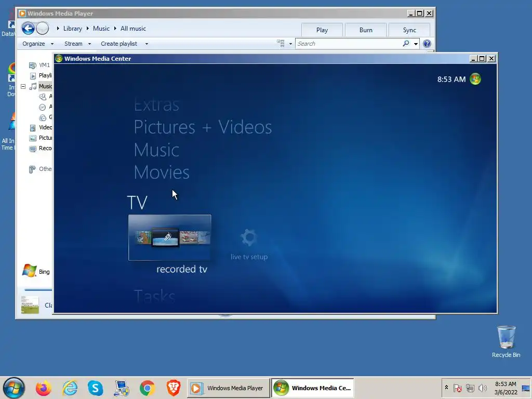Go to Extras in Media Center
The height and width of the screenshot is (399, 532).
pos(156,104)
